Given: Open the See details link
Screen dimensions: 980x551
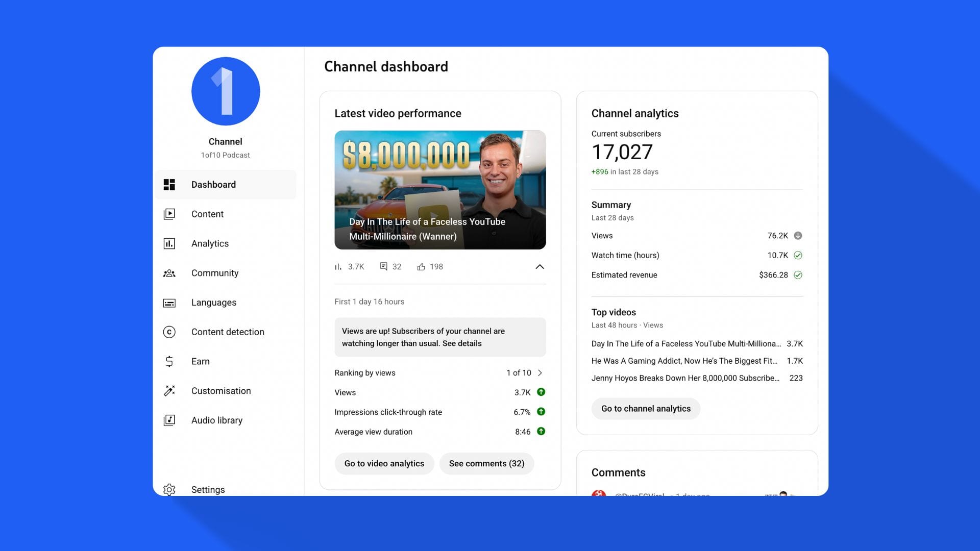Looking at the screenshot, I should [462, 344].
